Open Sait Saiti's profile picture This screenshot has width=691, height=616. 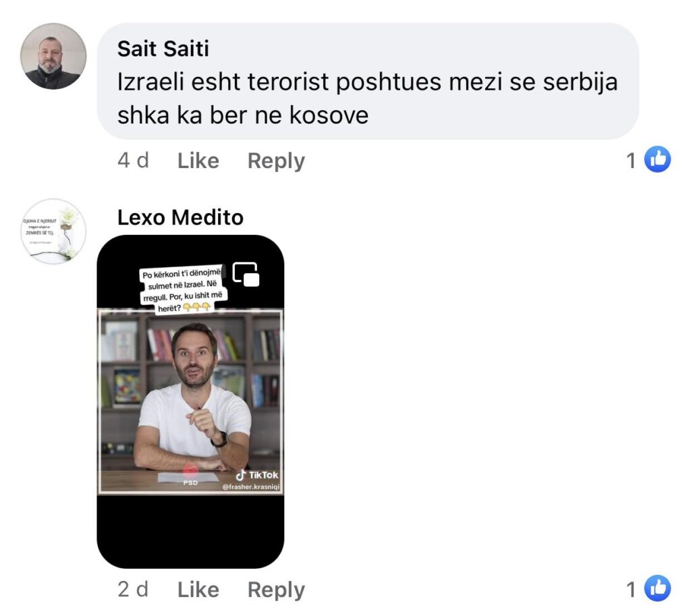tap(53, 57)
